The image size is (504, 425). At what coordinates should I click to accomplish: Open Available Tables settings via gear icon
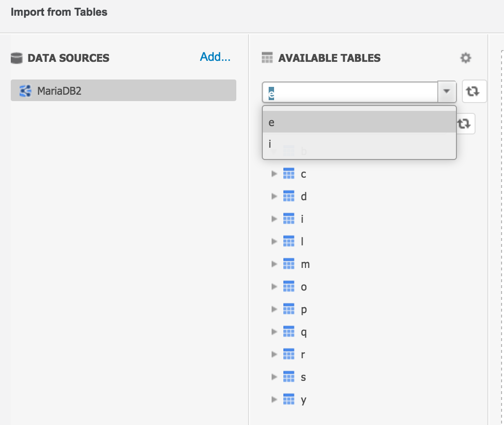[466, 58]
